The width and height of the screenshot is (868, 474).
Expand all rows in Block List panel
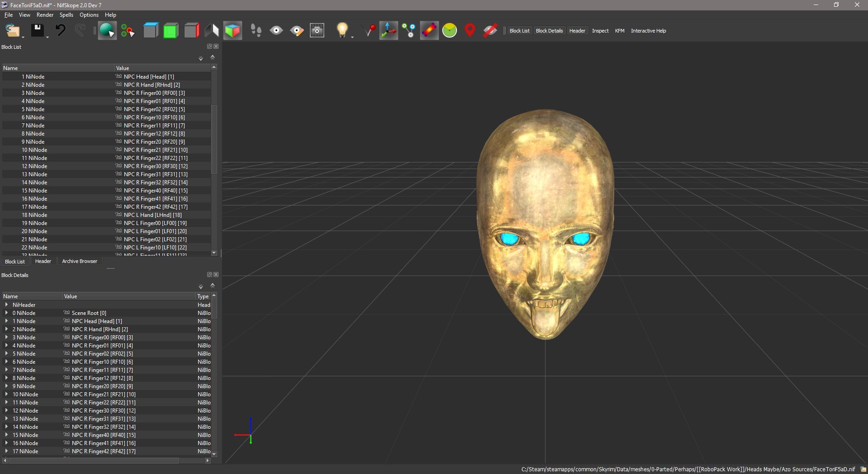coord(201,58)
